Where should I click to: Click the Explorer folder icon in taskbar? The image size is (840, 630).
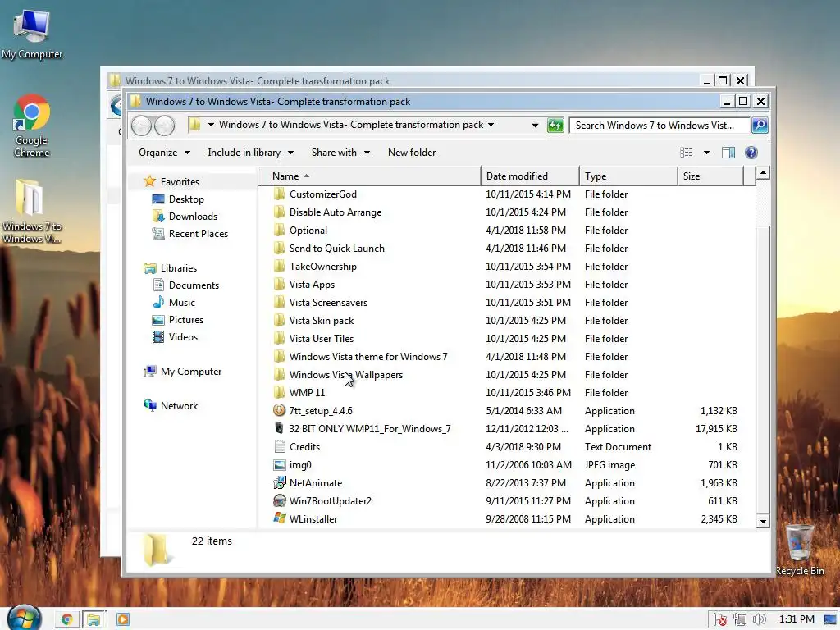(x=94, y=620)
